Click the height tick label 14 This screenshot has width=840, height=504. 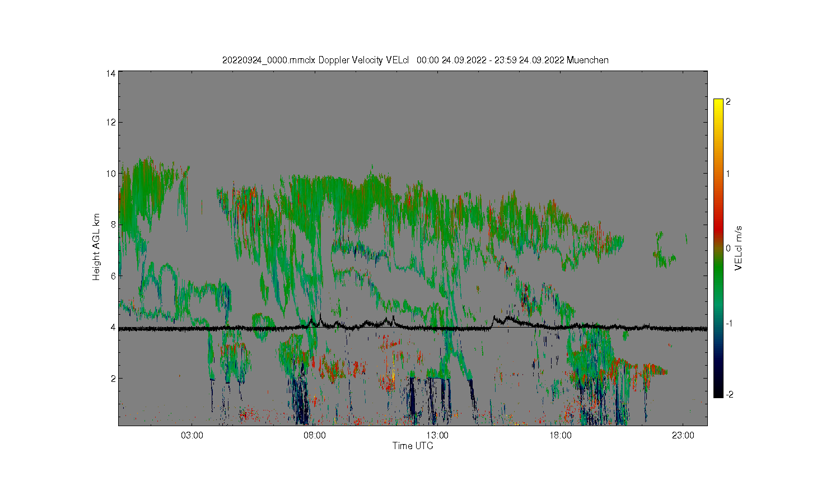(x=111, y=73)
